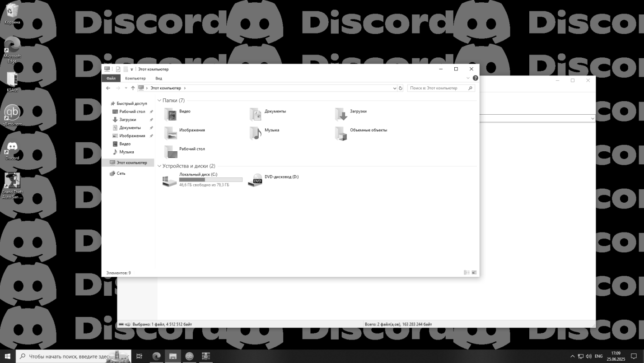Open the Файл ribbon tab
Screen dimensions: 644x363
(111, 78)
